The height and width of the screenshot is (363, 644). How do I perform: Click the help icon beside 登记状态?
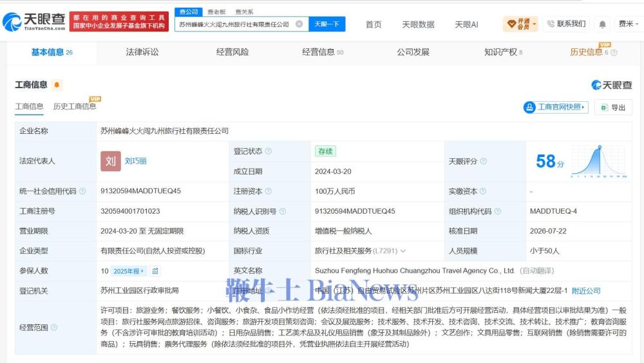click(x=268, y=151)
